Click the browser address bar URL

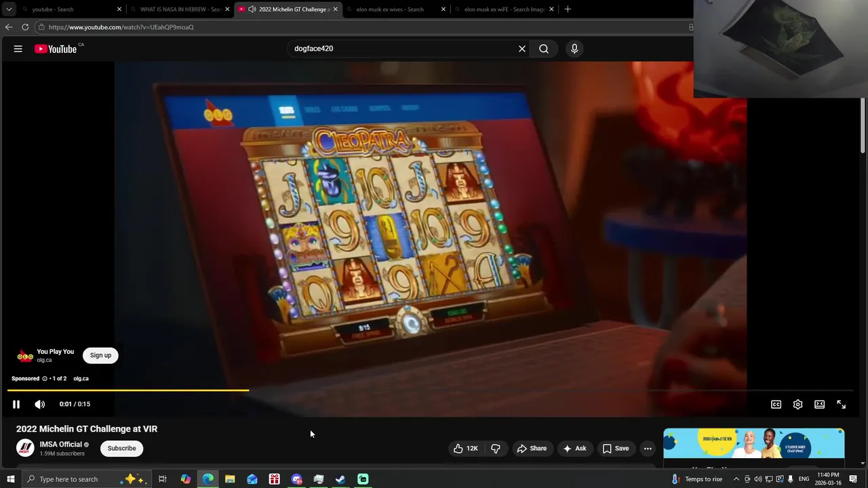121,27
